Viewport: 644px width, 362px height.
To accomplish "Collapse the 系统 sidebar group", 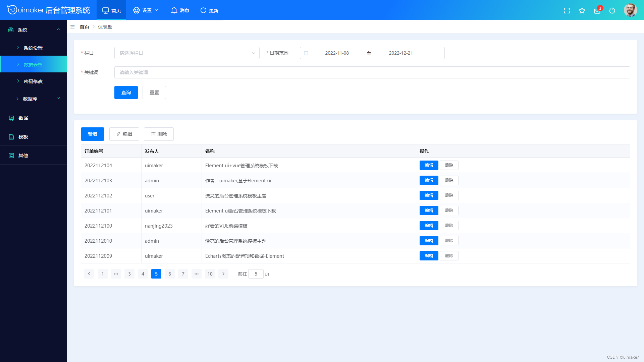I will click(34, 30).
